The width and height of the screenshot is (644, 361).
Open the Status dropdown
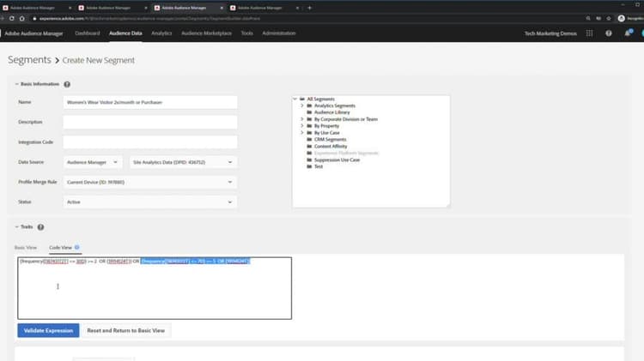[150, 202]
